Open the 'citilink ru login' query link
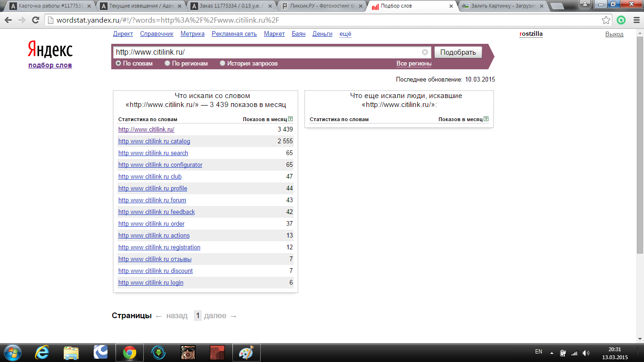The image size is (644, 362). click(151, 282)
